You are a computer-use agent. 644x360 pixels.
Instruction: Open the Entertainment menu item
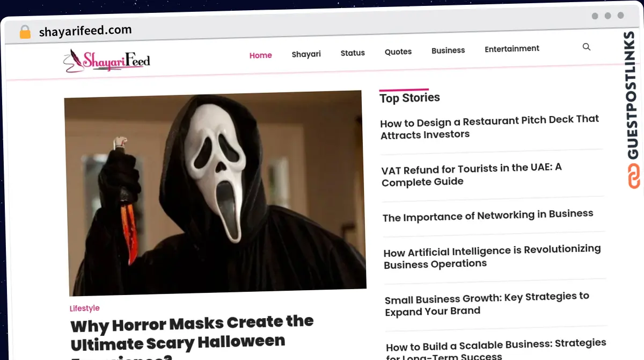pos(512,49)
